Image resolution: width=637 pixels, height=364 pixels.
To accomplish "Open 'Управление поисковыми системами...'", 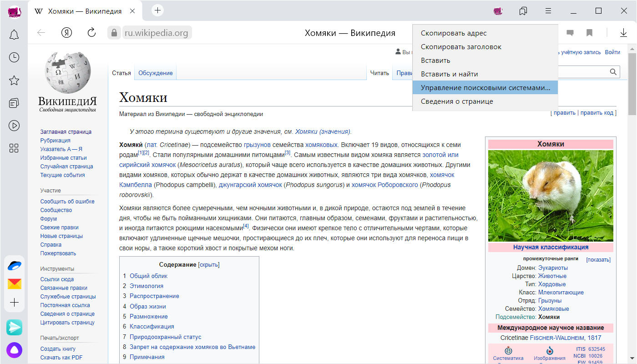I will click(485, 88).
